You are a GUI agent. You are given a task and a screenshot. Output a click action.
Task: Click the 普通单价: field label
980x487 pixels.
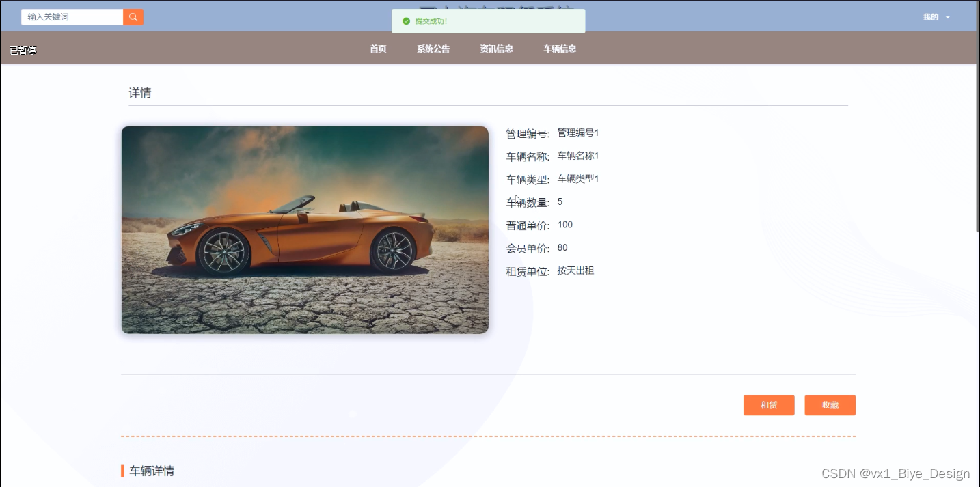(528, 225)
